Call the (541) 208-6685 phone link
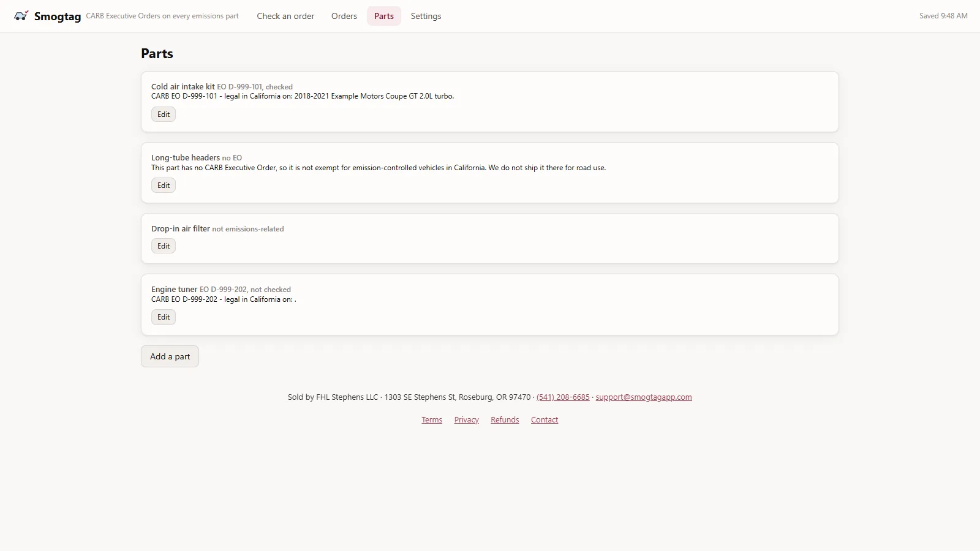The image size is (980, 551). (x=563, y=397)
